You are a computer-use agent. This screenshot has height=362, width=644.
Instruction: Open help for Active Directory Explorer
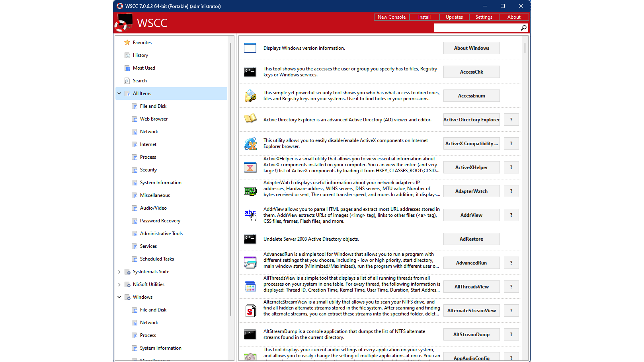click(511, 120)
